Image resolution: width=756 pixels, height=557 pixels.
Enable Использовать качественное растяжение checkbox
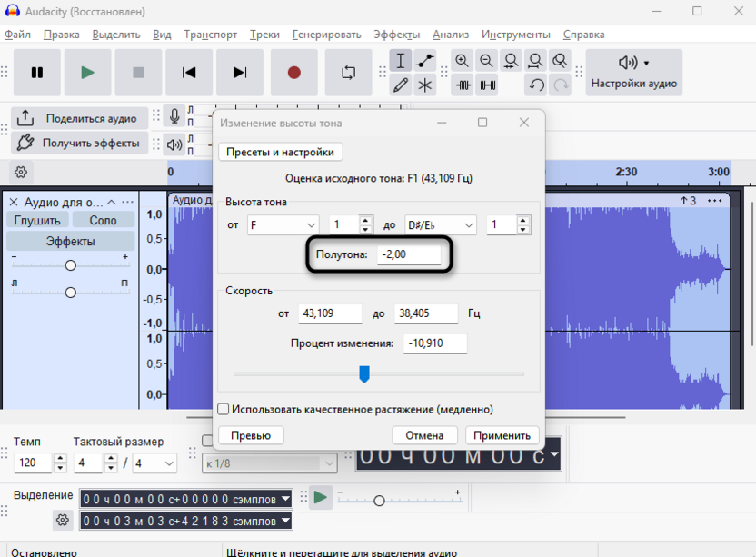[x=224, y=409]
